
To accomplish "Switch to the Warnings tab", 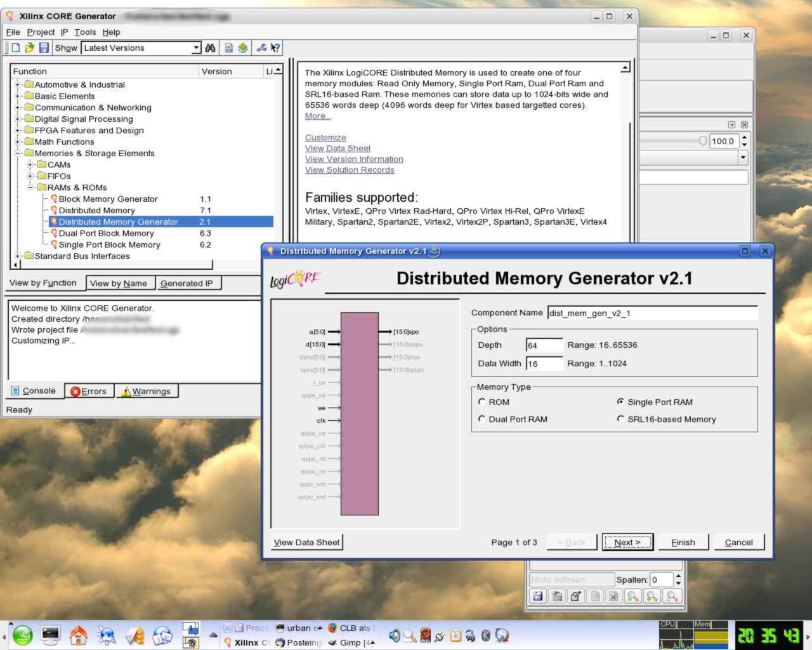I will pos(146,391).
